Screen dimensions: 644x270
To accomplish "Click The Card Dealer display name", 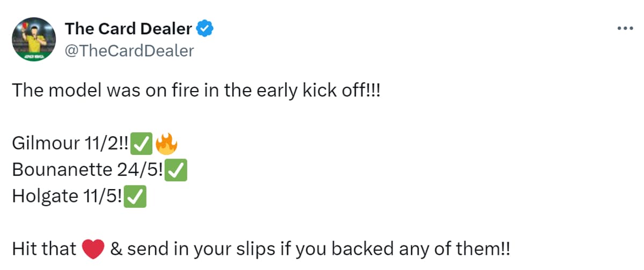I will pyautogui.click(x=128, y=29).
